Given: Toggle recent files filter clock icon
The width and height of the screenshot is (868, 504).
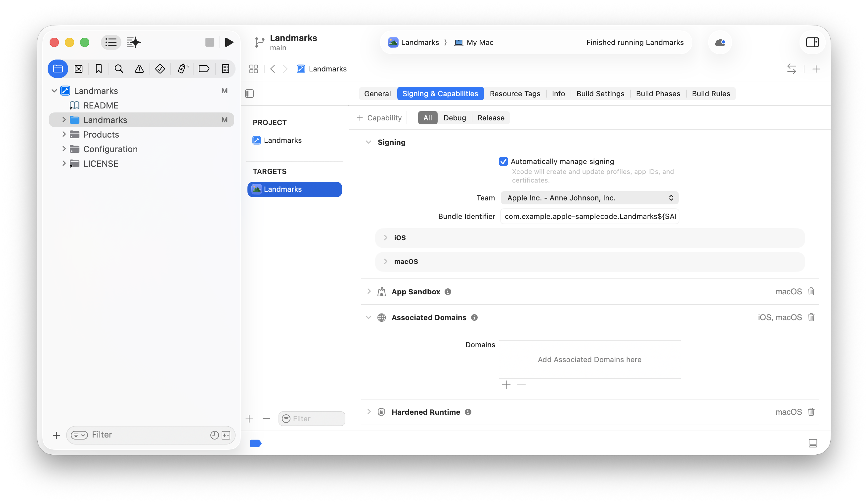Looking at the screenshot, I should [x=214, y=435].
